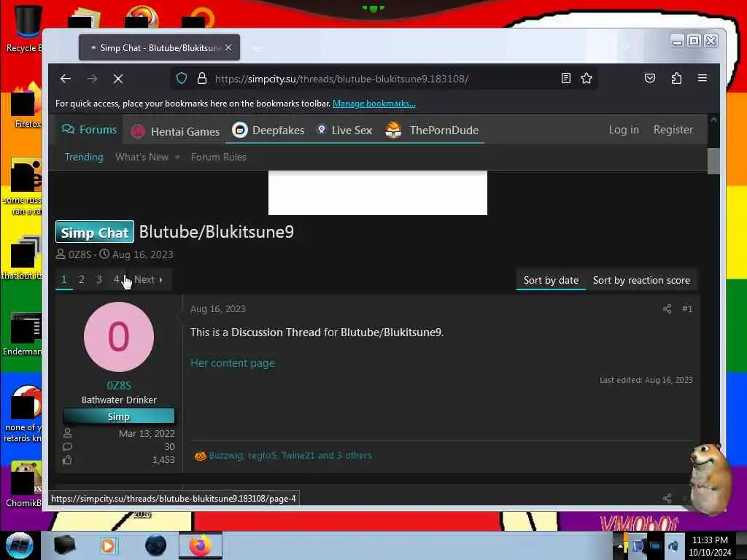Click the pink 0 user avatar

[119, 337]
